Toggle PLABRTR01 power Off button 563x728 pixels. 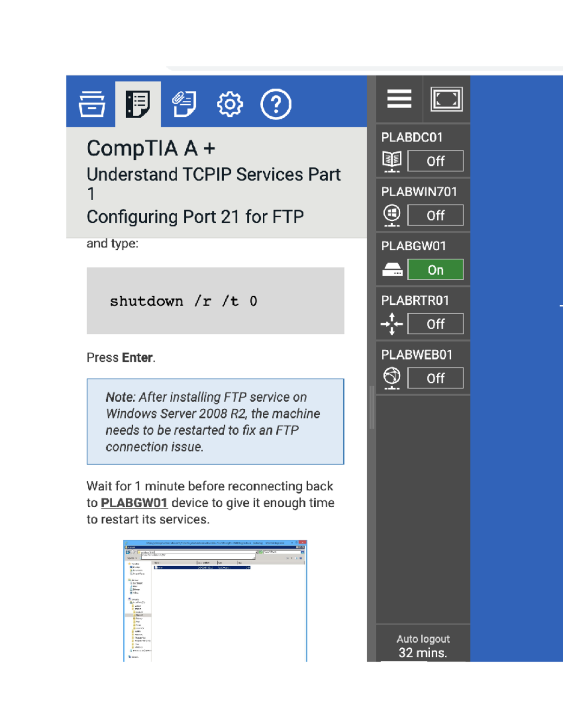coord(435,324)
